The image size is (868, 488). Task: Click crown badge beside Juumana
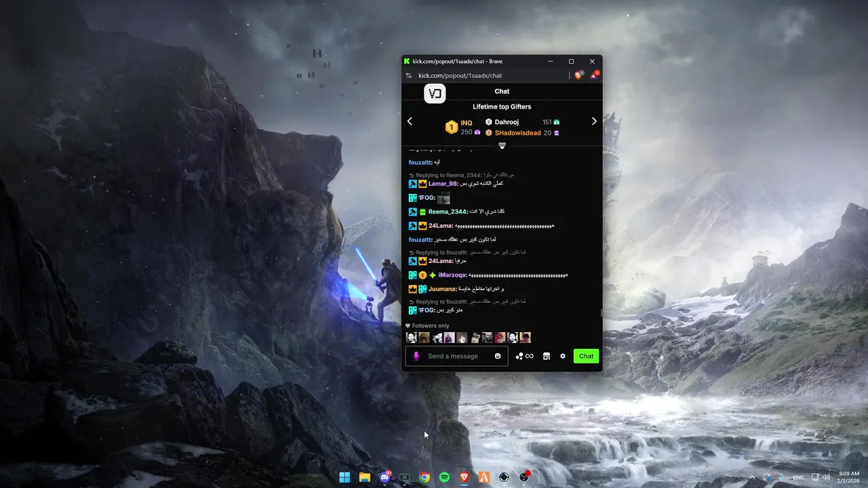tap(412, 289)
